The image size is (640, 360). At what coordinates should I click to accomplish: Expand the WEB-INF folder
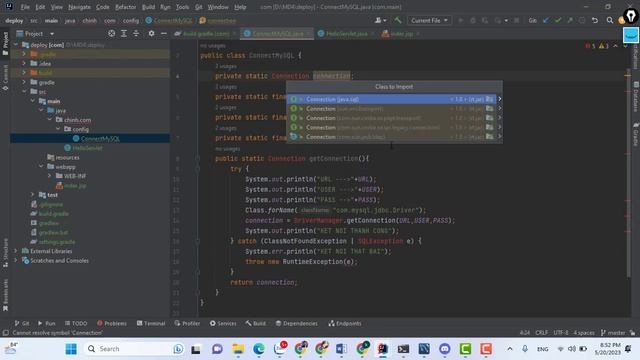tap(50, 176)
